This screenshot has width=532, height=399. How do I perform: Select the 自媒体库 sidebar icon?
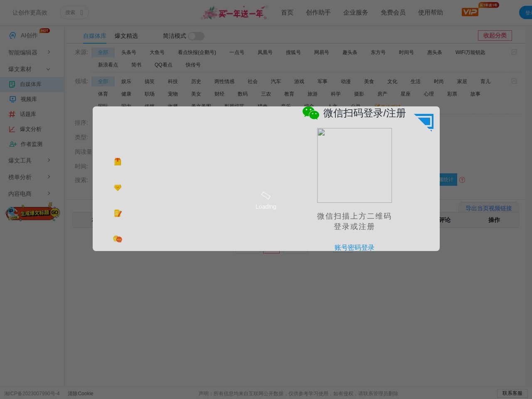pos(12,84)
